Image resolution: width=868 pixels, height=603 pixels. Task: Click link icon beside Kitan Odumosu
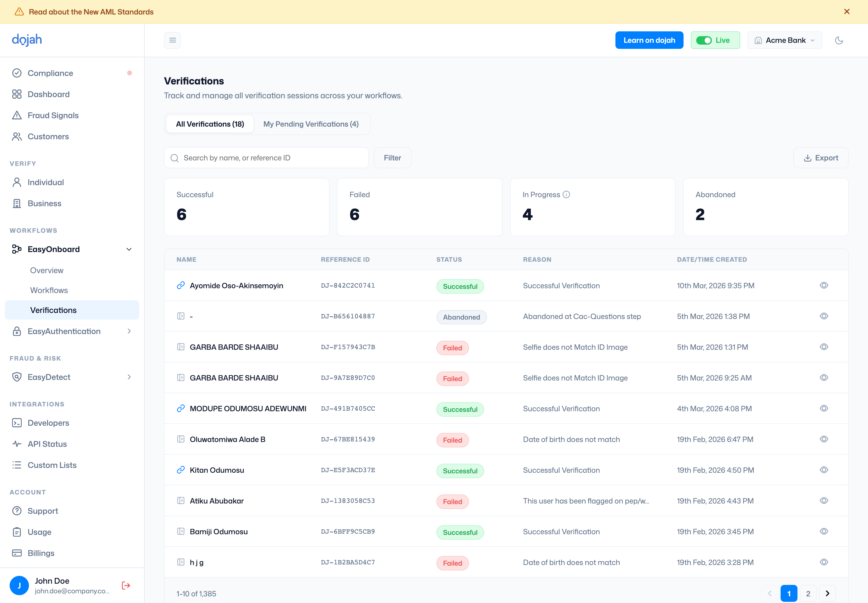[181, 470]
